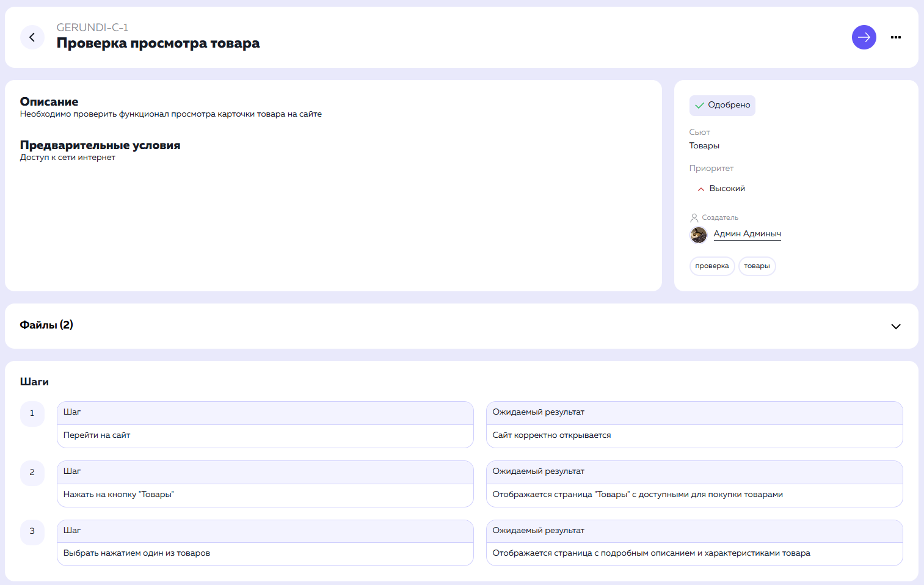The image size is (924, 585).
Task: Click description text about карточки товара
Action: [x=171, y=114]
